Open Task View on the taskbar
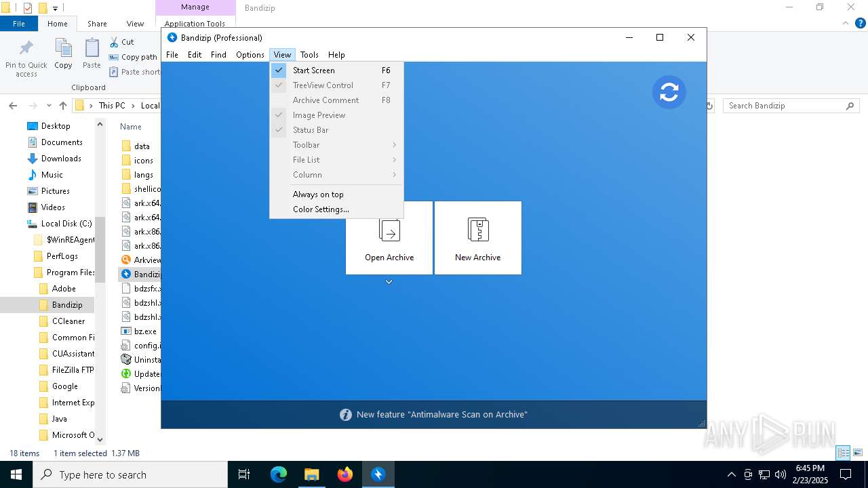The image size is (868, 488). pos(244,474)
